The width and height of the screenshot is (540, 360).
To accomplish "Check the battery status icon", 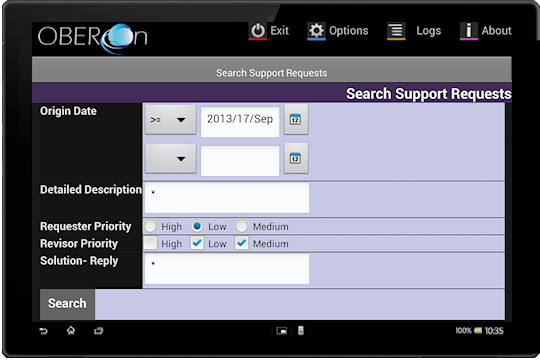I will (x=478, y=331).
